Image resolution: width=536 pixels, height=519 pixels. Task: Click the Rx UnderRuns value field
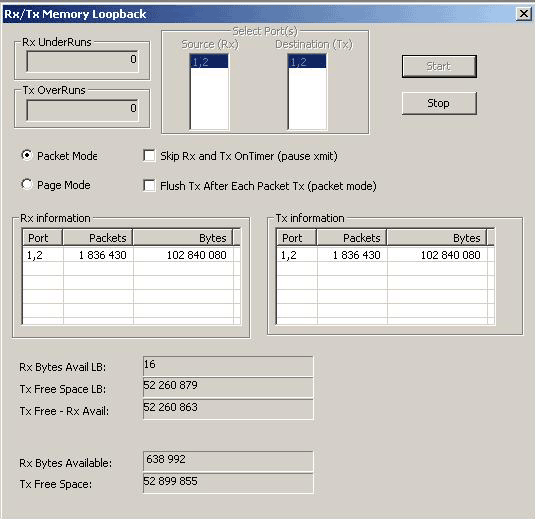(82, 62)
